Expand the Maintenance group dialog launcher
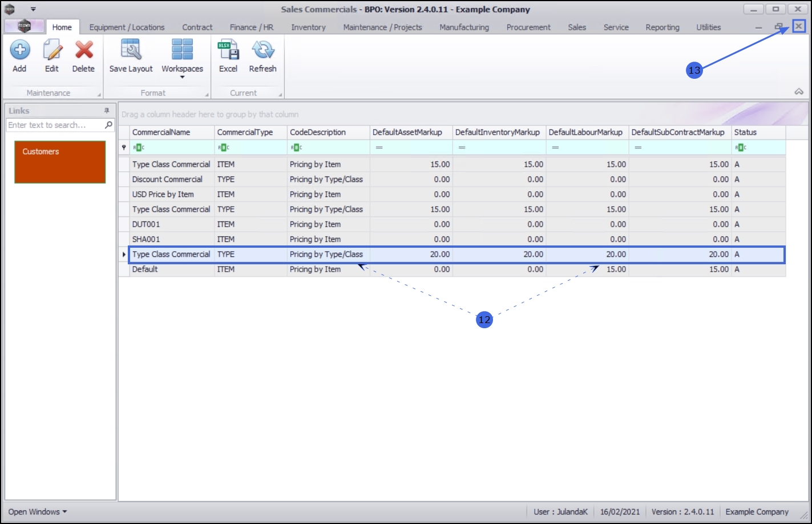The image size is (812, 524). 99,95
